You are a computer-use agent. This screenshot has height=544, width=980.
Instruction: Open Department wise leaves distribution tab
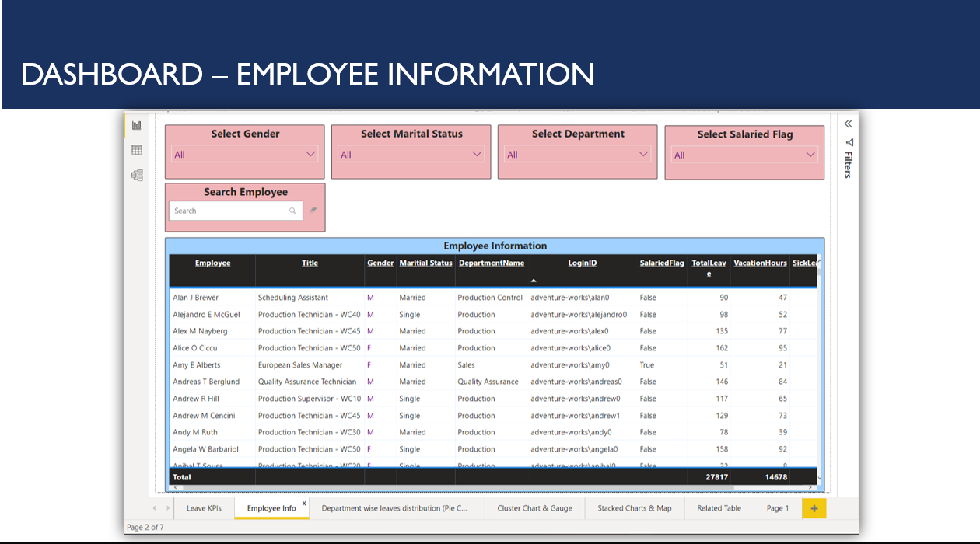coord(395,508)
